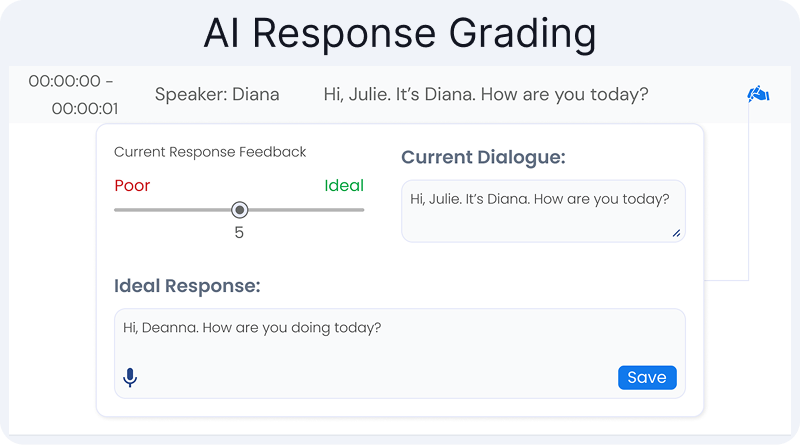
Task: Click the 00:00:00 - 00:00:01 timestamp
Action: [x=71, y=95]
